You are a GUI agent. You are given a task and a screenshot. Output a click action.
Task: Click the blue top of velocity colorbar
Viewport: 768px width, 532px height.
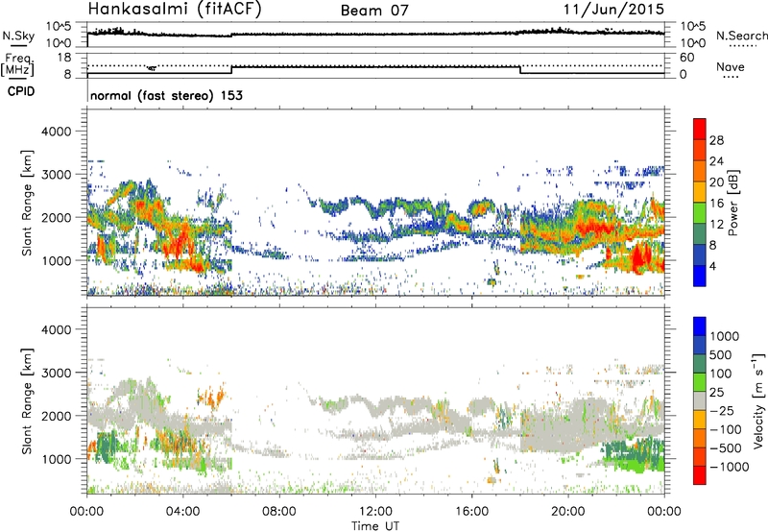(700, 326)
